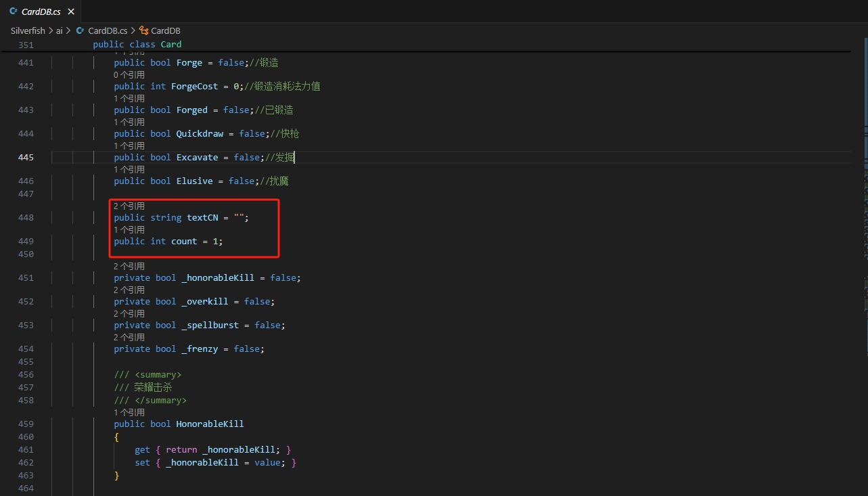Click the ForgeCost identifier on line 442

(x=195, y=87)
